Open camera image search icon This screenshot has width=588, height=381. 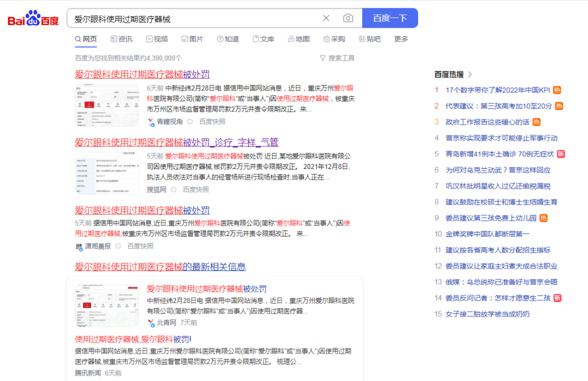[348, 18]
